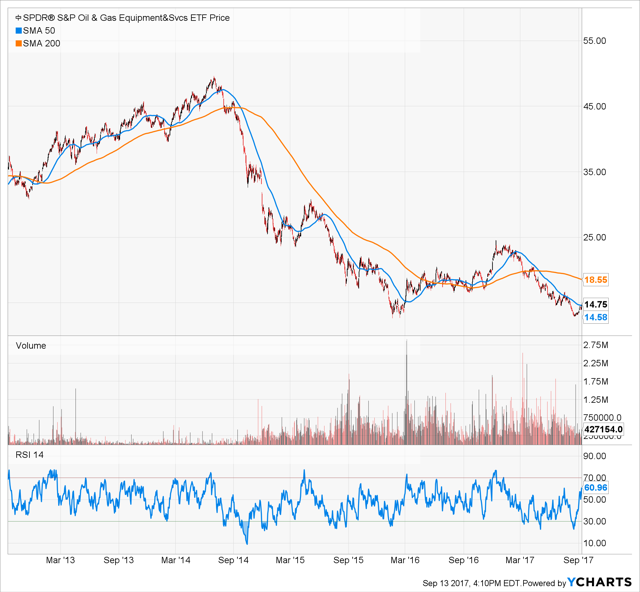Viewport: 640px width, 592px height.
Task: Click the Sep '17 date axis label
Action: pos(578,560)
